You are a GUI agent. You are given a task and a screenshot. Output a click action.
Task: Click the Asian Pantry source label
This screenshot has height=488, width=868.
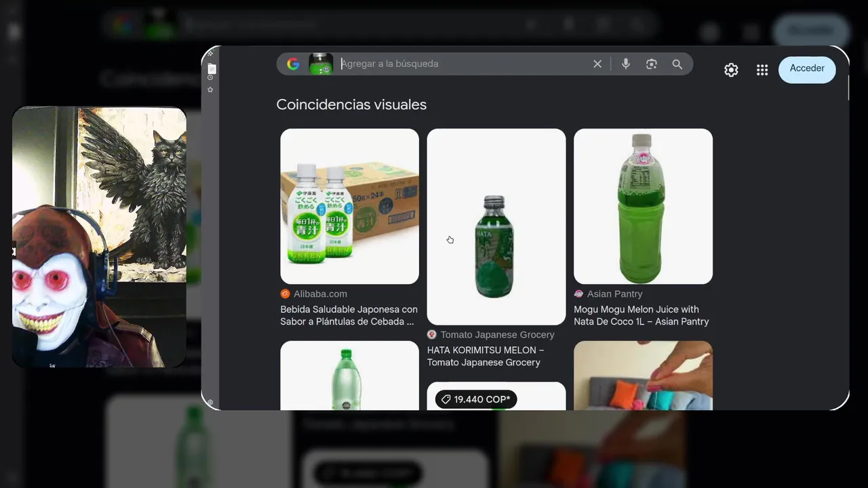(x=614, y=293)
